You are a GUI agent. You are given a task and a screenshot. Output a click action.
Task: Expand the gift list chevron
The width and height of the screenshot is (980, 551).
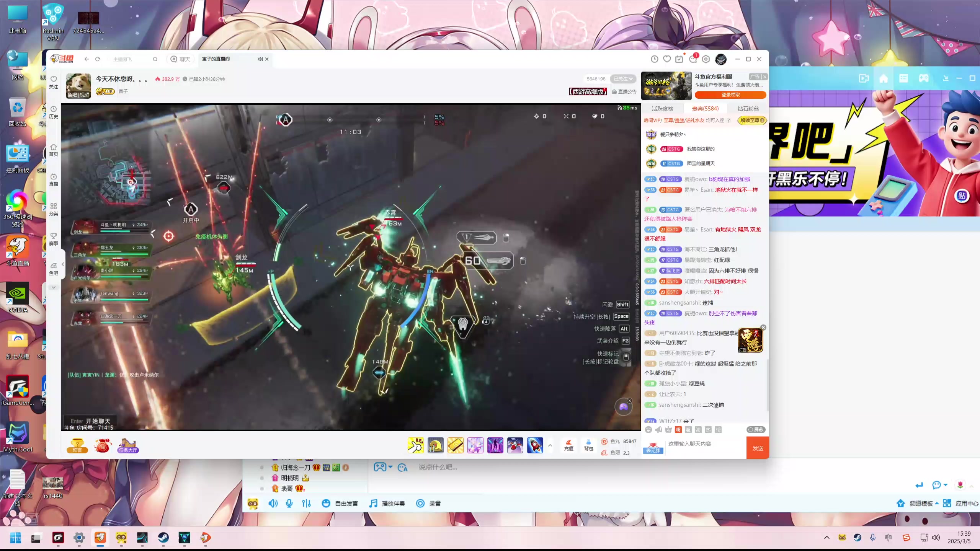coord(550,445)
